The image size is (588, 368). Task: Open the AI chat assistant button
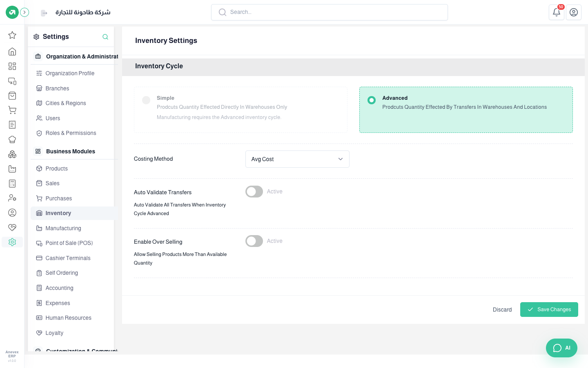point(561,348)
